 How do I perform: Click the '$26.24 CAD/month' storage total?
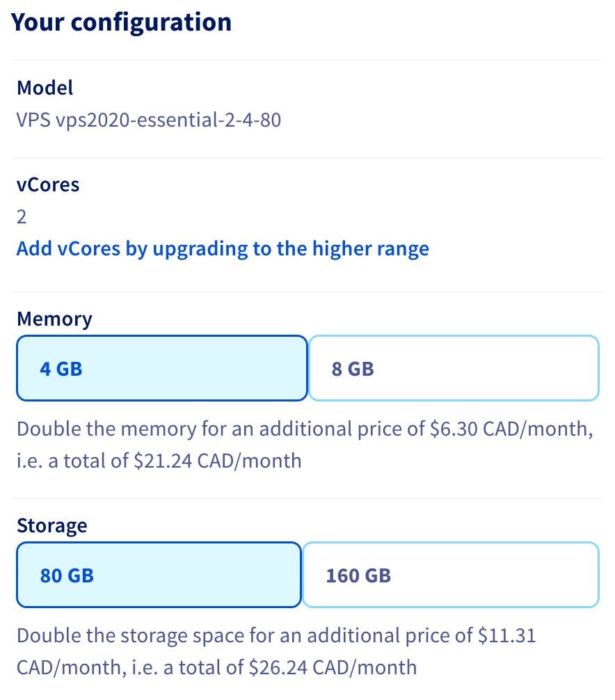coord(333,668)
